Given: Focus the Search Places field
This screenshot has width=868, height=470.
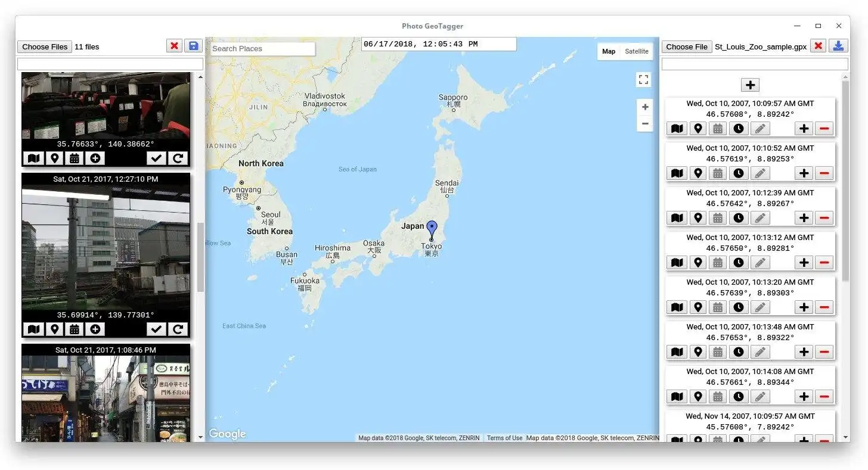Looking at the screenshot, I should (262, 48).
